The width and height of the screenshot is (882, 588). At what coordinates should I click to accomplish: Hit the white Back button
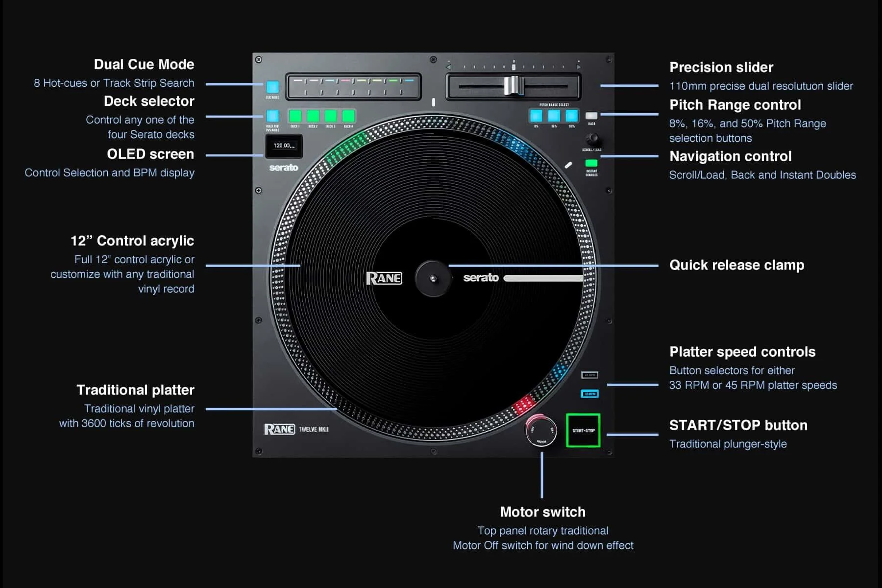tap(591, 116)
